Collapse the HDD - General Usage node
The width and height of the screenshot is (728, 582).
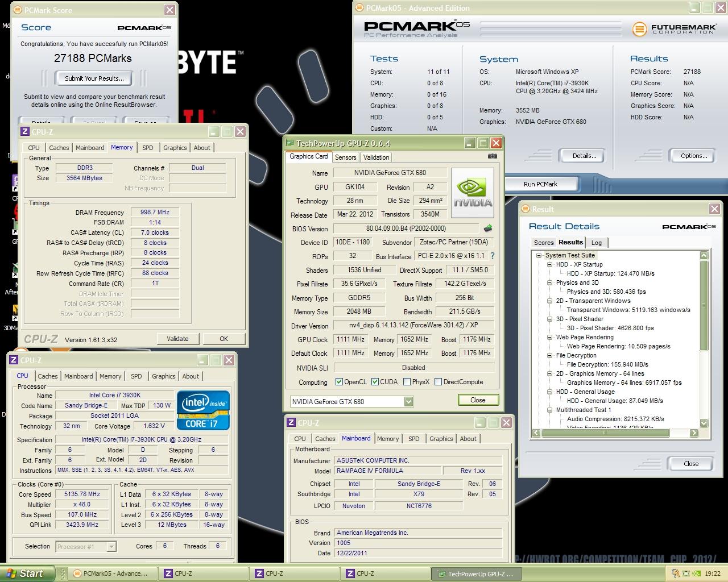tap(549, 392)
